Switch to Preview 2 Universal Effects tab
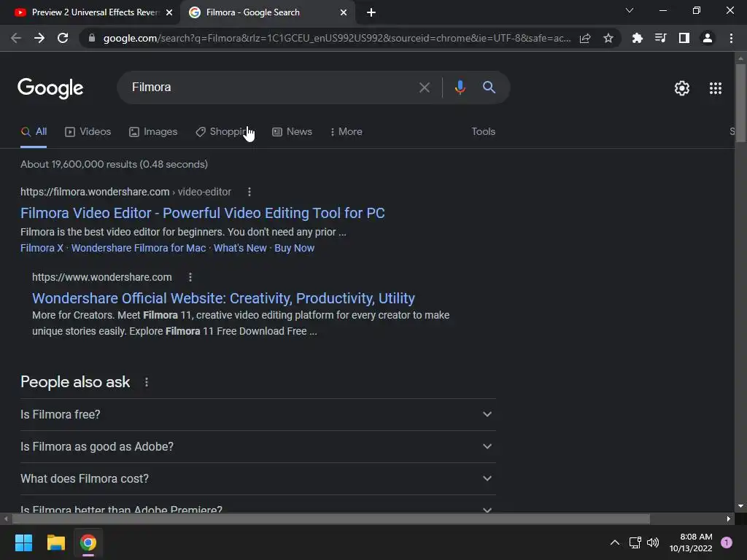This screenshot has height=560, width=747. click(88, 12)
